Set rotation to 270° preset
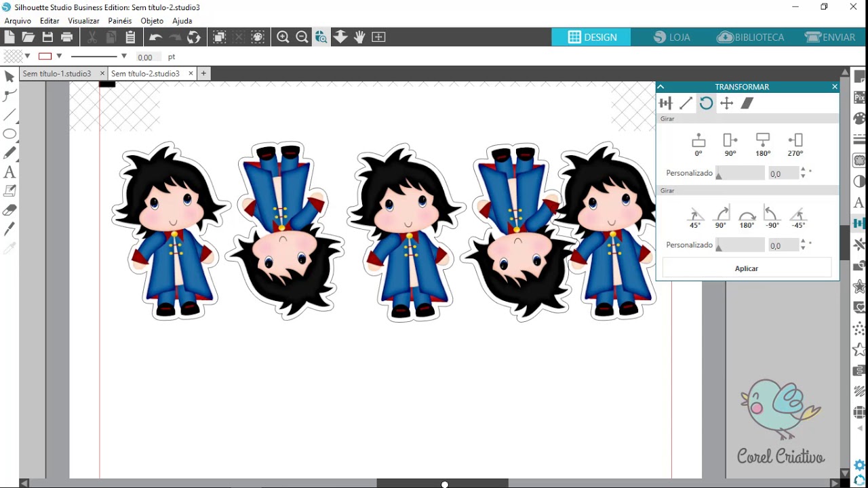Viewport: 868px width, 488px height. (x=795, y=144)
